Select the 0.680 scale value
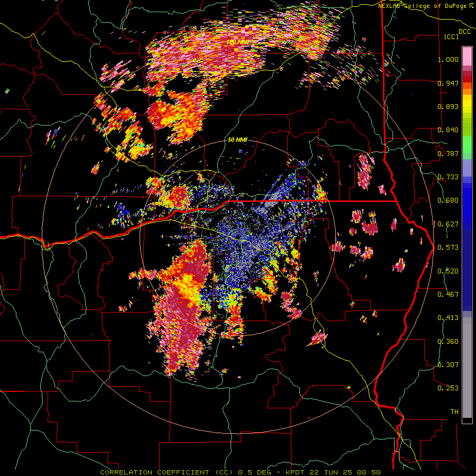Image resolution: width=476 pixels, height=476 pixels. click(448, 200)
